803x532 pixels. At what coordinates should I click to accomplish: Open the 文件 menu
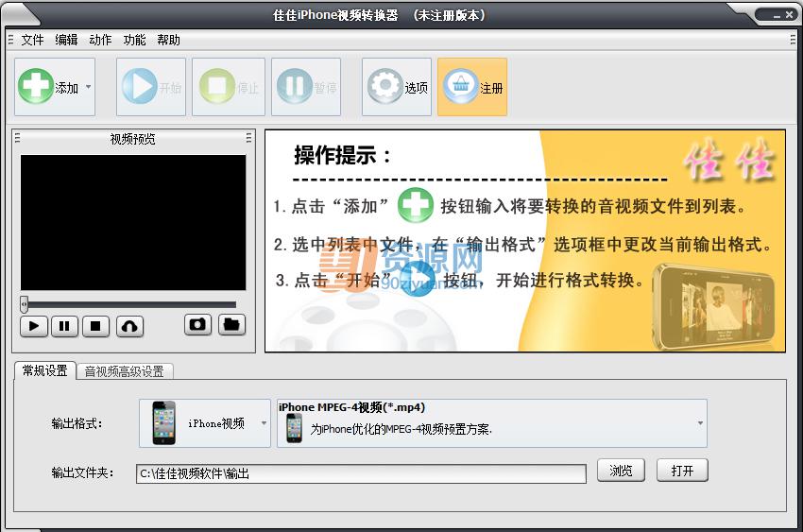click(x=32, y=40)
